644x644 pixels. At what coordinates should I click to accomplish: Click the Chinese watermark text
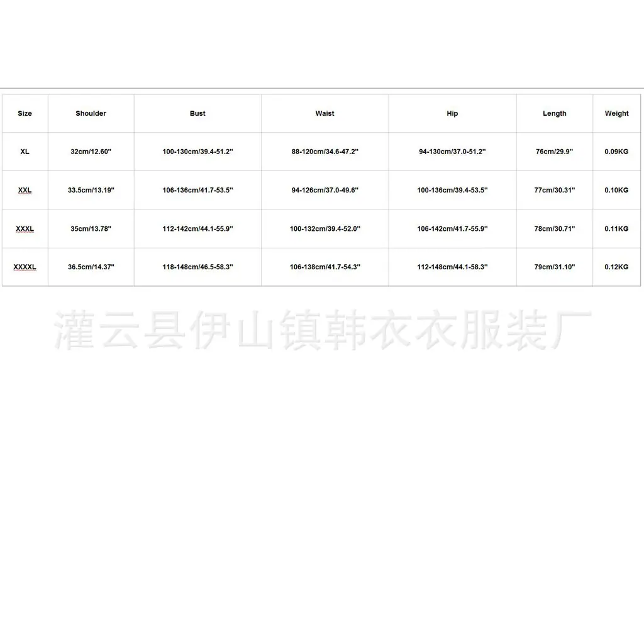coord(323,330)
